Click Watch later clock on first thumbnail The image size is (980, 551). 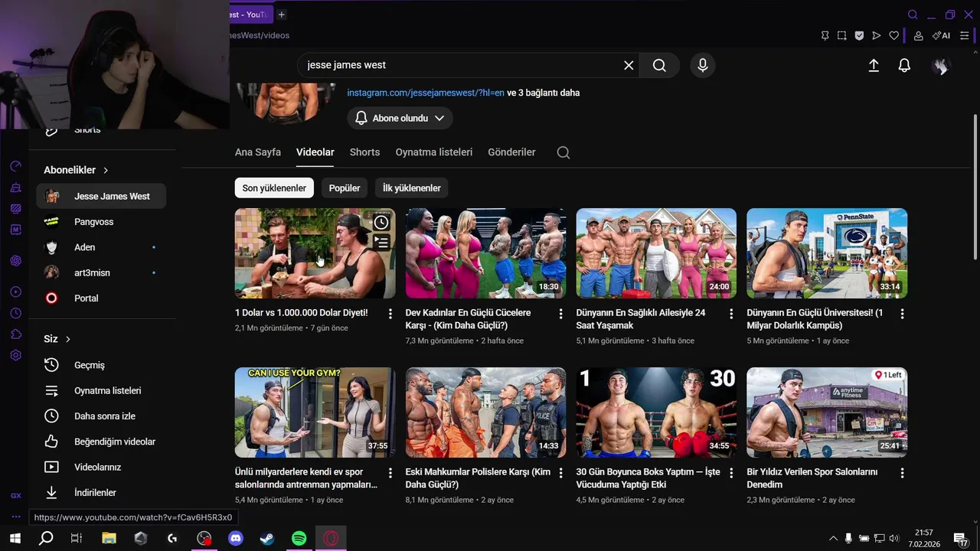click(x=381, y=223)
